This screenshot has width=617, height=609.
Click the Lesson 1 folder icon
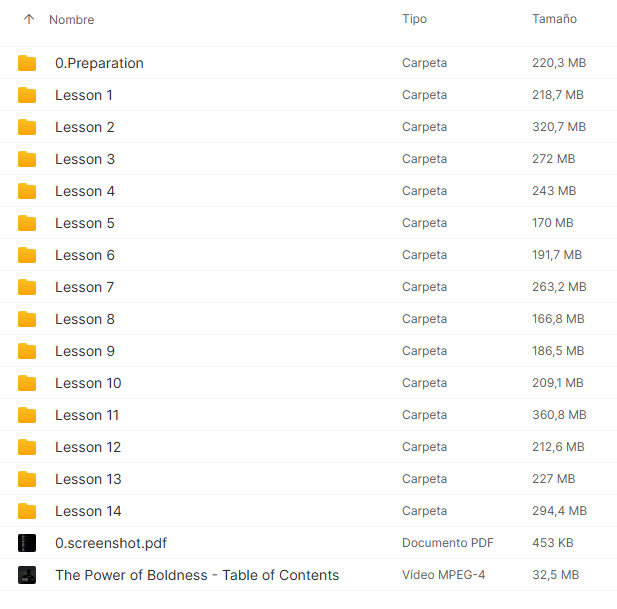pos(27,95)
